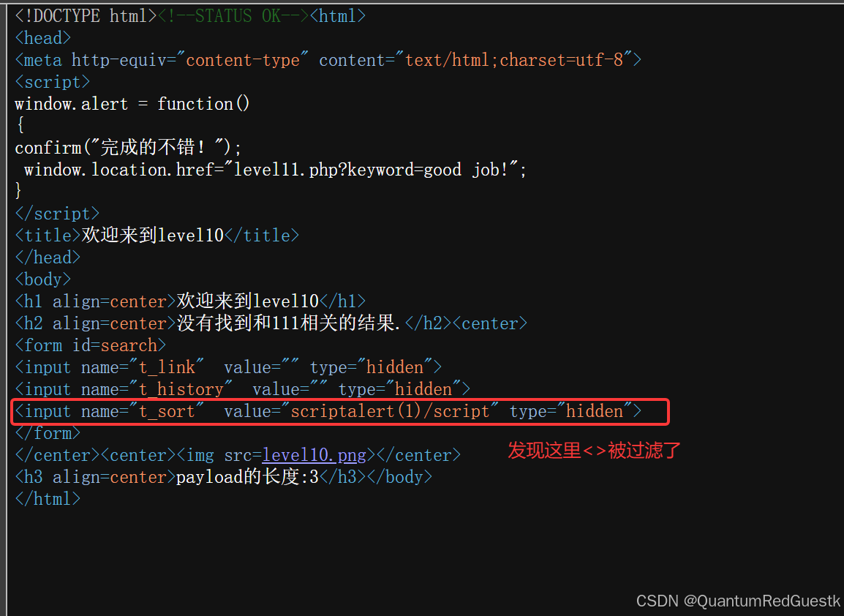The height and width of the screenshot is (616, 844).
Task: Click the closing head tag line
Action: point(48,258)
